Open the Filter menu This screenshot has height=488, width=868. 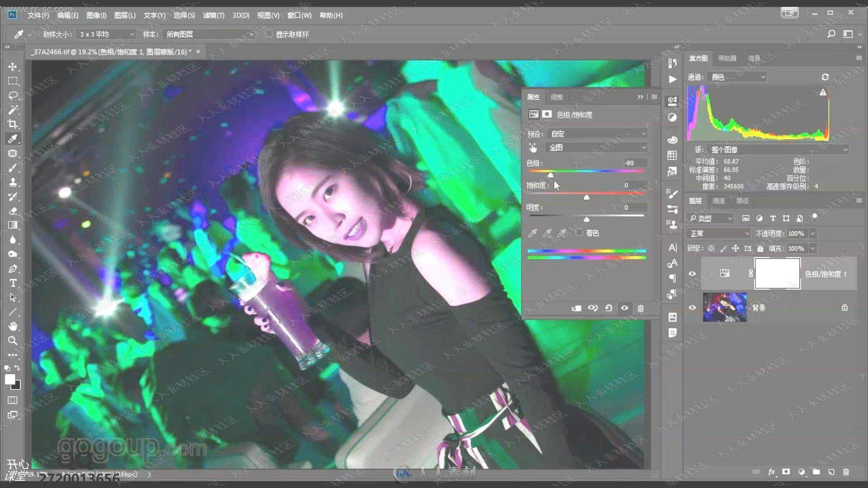click(213, 15)
